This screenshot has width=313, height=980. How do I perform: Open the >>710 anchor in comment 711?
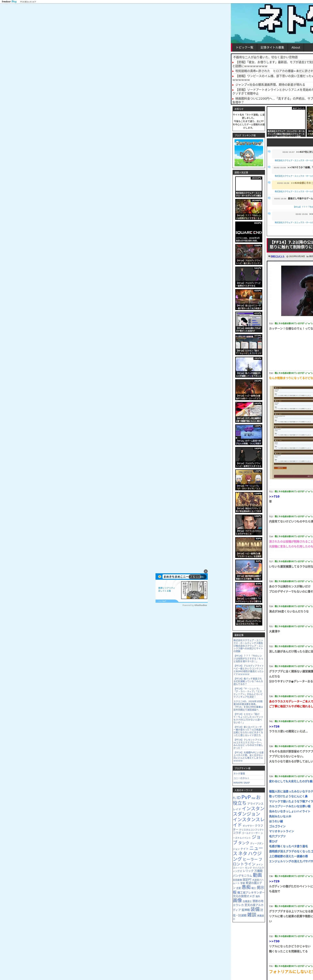(x=274, y=497)
